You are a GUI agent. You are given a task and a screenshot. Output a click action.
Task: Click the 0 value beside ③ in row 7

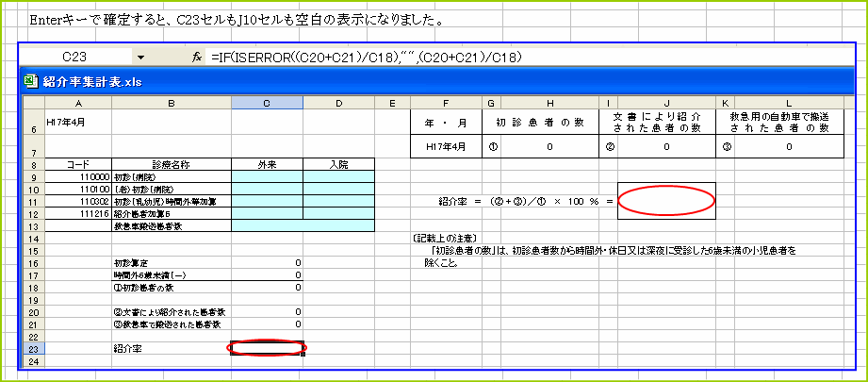(x=789, y=147)
